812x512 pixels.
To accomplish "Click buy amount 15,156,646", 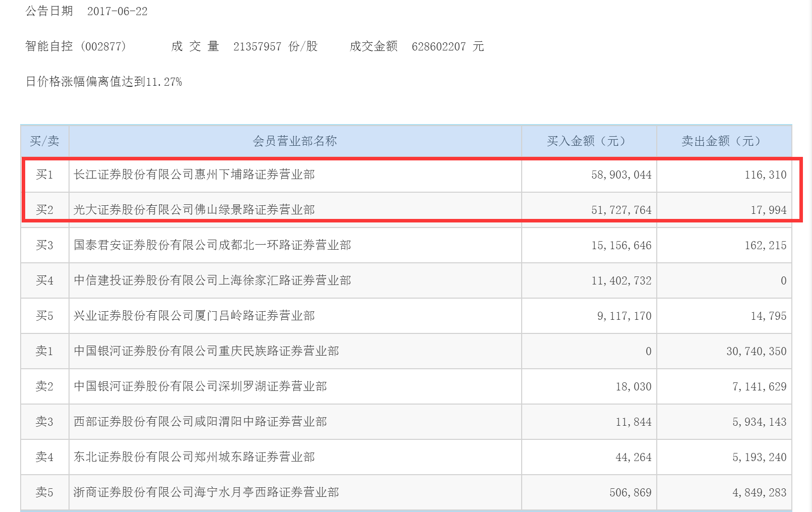I will pos(621,245).
